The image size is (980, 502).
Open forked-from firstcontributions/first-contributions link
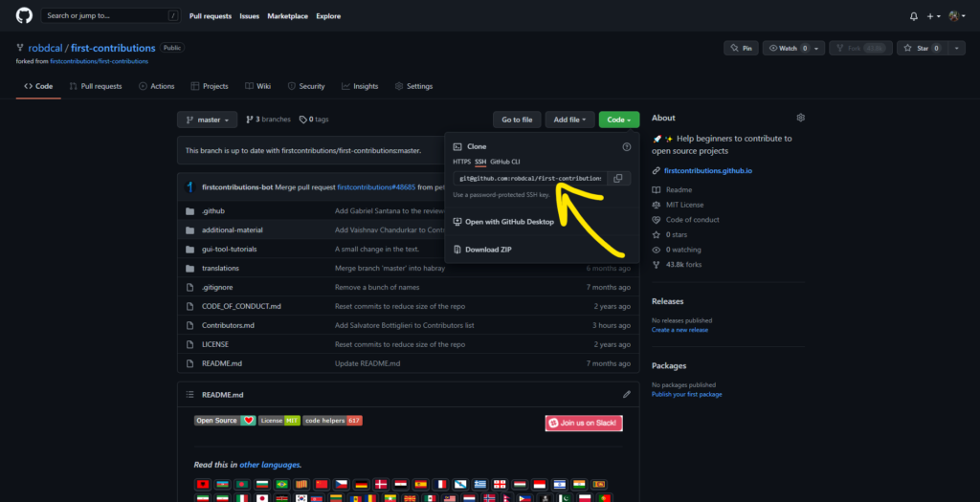99,61
